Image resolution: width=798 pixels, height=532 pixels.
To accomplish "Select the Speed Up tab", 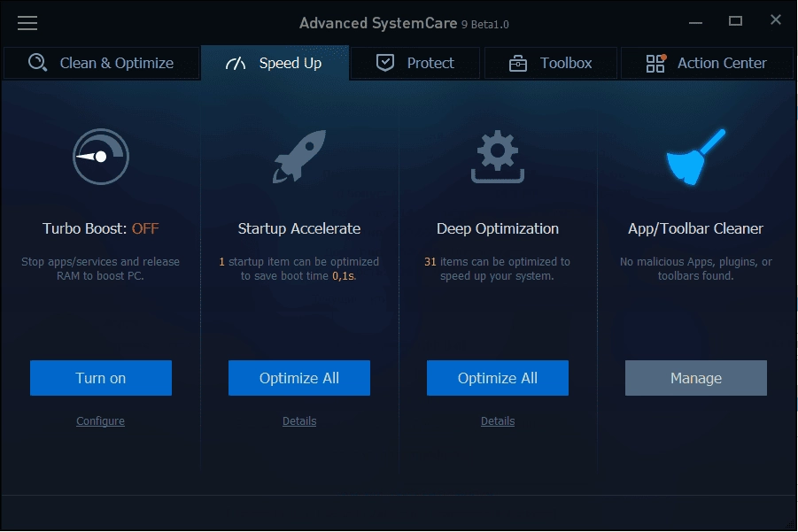I will tap(275, 63).
